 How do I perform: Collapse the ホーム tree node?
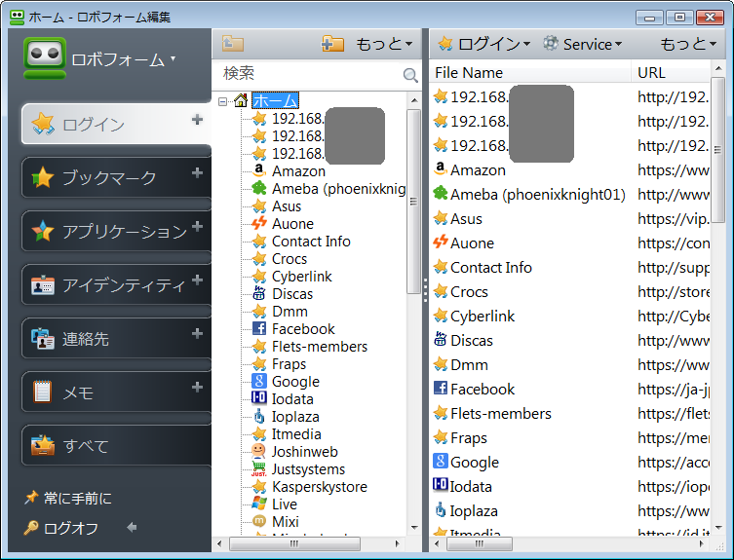tap(223, 101)
